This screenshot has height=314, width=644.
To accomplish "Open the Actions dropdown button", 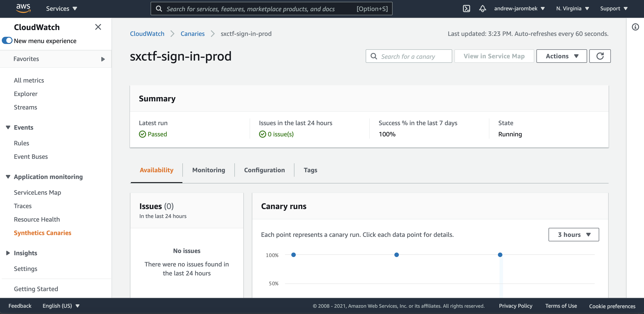I will click(562, 56).
